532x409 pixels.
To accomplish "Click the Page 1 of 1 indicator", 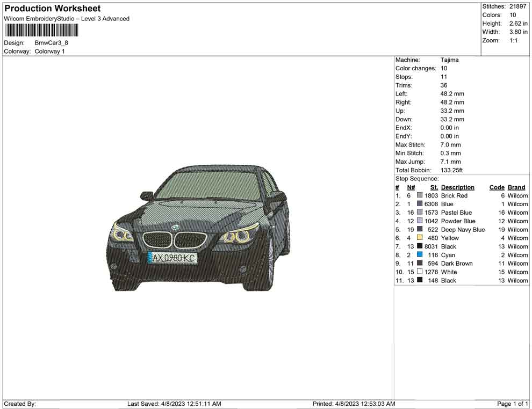I will (512, 404).
